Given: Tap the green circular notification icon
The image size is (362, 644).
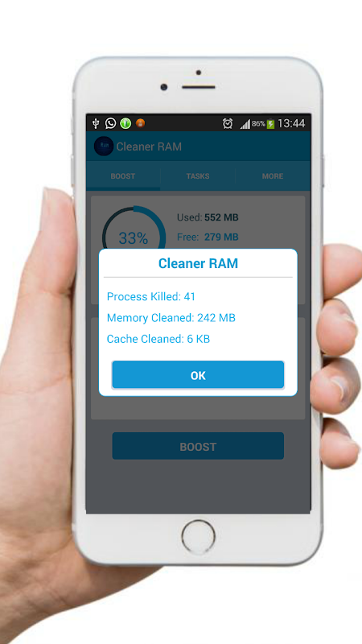Looking at the screenshot, I should coord(125,123).
